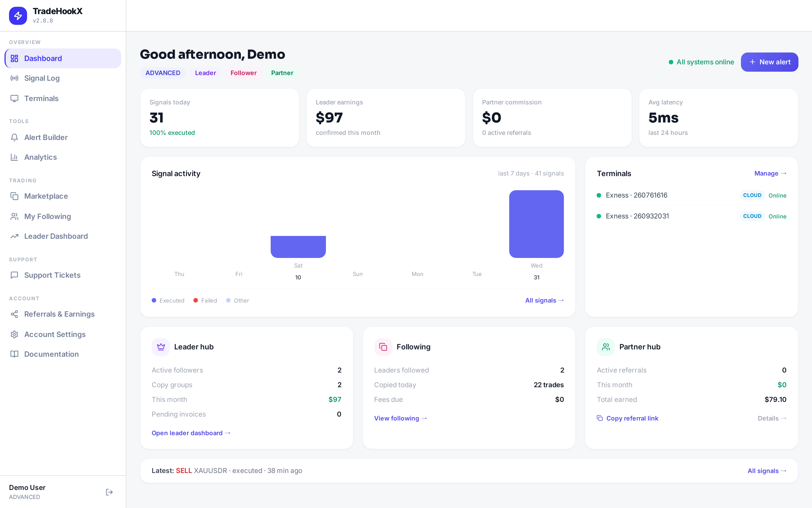Click Copy referral link
The height and width of the screenshot is (508, 812).
click(627, 418)
